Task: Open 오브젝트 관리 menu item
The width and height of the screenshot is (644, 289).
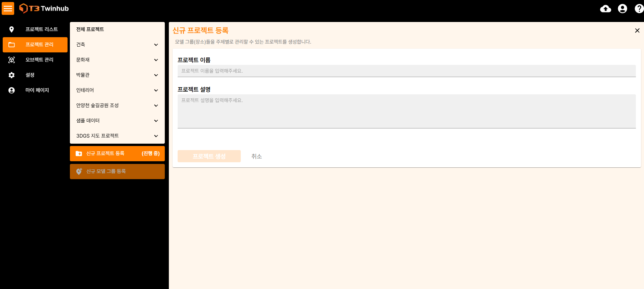Action: tap(35, 60)
